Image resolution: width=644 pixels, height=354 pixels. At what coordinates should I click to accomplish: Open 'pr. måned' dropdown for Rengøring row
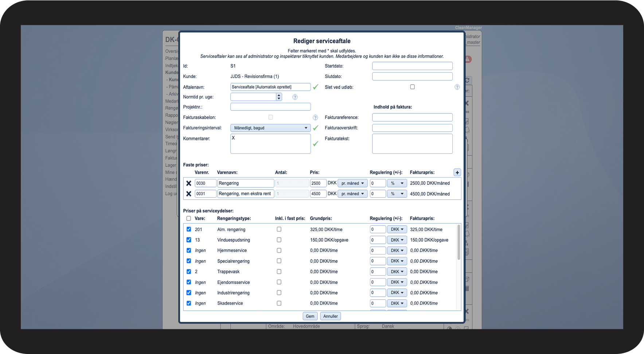[x=352, y=183]
